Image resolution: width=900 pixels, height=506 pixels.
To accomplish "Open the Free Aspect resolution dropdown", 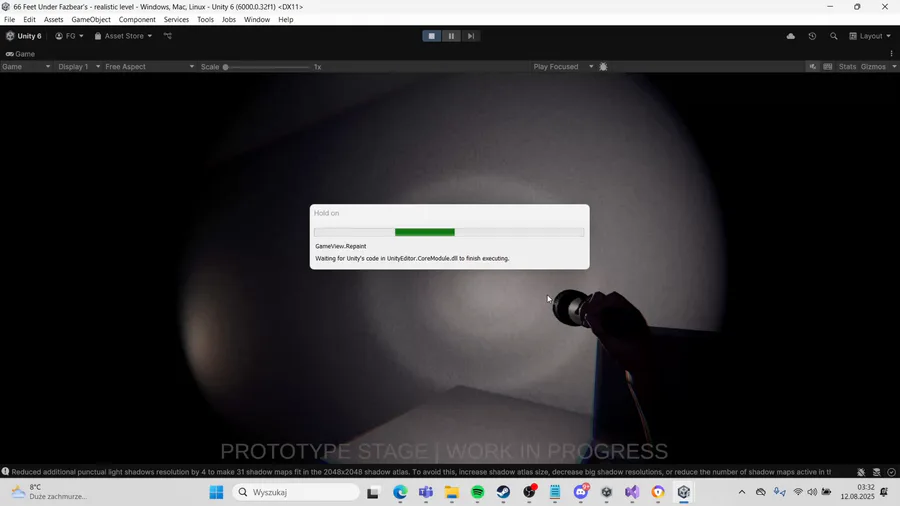I will click(149, 67).
